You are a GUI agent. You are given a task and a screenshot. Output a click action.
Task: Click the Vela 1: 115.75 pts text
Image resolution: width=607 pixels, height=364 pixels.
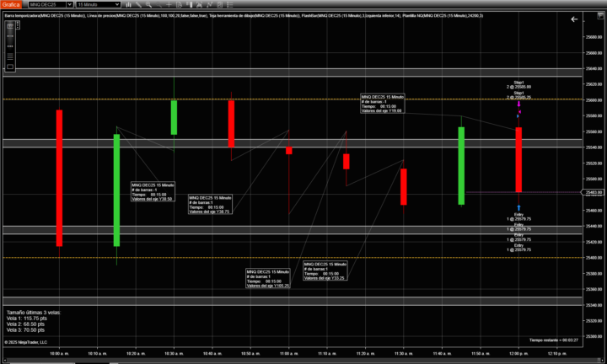pos(27,318)
